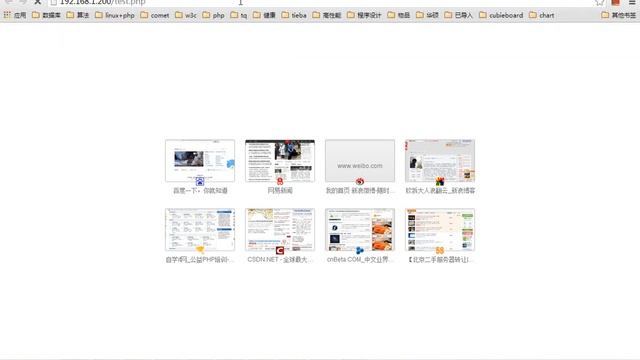This screenshot has width=640, height=360.
Task: Open the linux+php bookmark folder
Action: click(x=115, y=15)
